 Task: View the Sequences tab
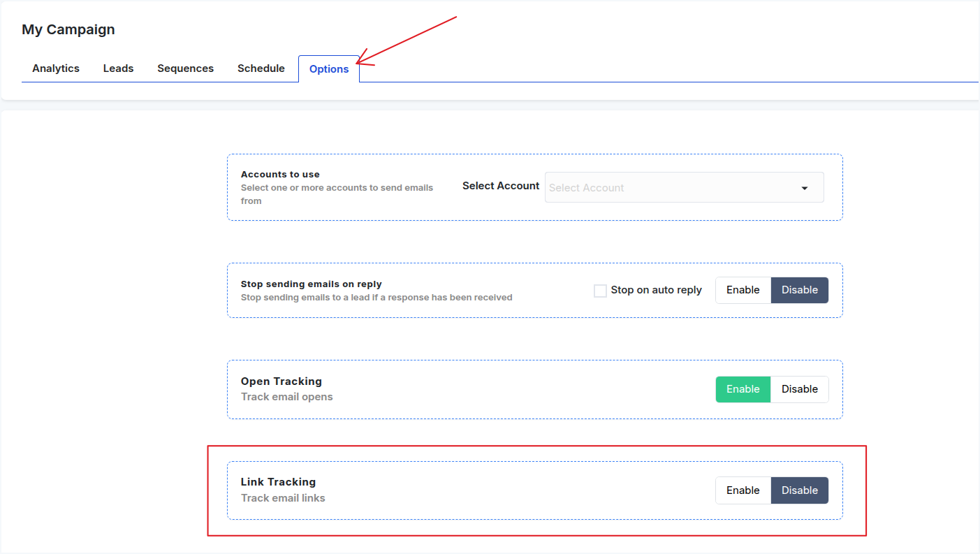pyautogui.click(x=185, y=68)
